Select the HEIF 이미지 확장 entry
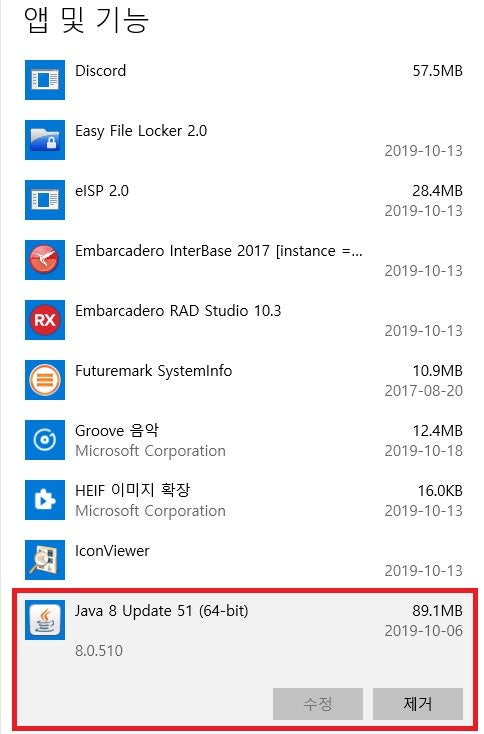Image resolution: width=484 pixels, height=734 pixels. click(132, 490)
